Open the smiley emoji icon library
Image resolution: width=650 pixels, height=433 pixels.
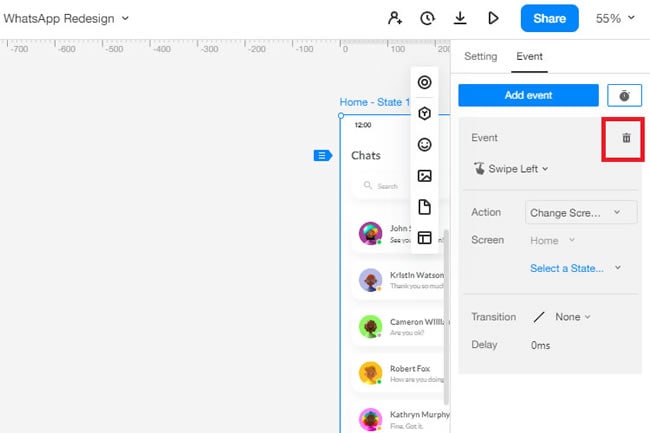(424, 145)
